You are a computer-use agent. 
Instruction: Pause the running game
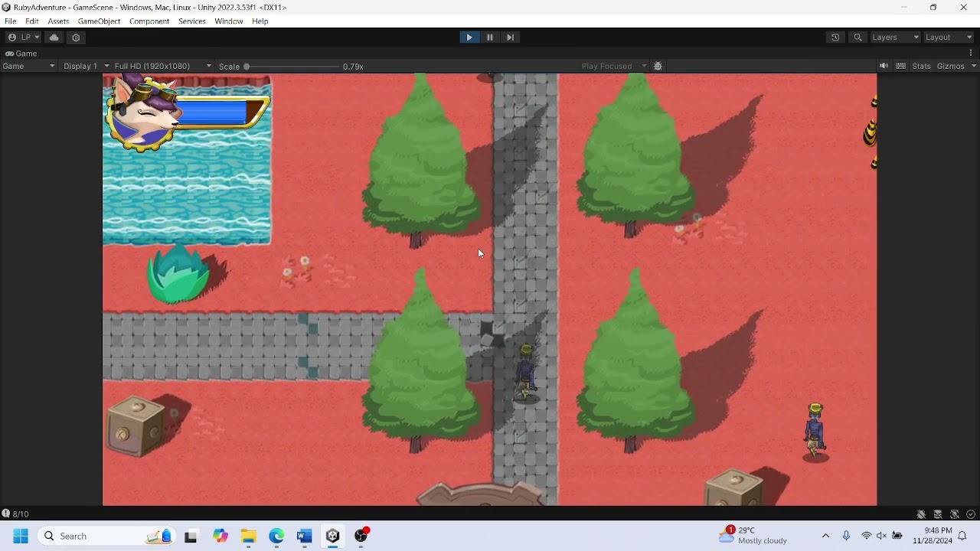tap(490, 37)
